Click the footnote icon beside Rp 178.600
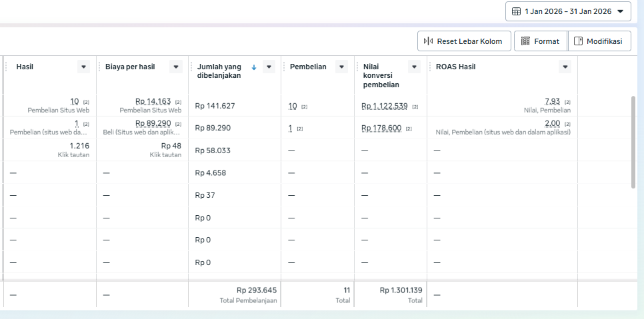Image resolution: width=644 pixels, height=319 pixels. (x=409, y=129)
